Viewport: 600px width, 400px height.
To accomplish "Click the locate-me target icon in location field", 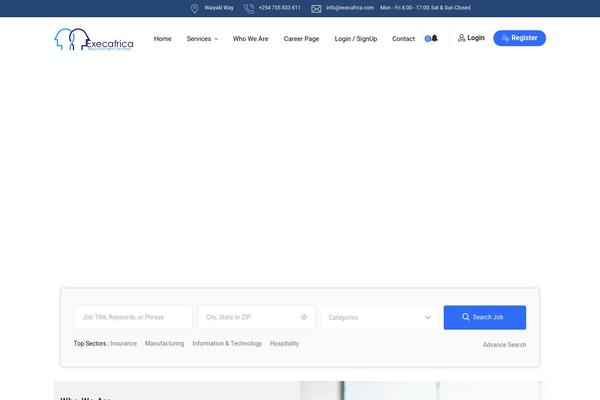I will point(304,317).
